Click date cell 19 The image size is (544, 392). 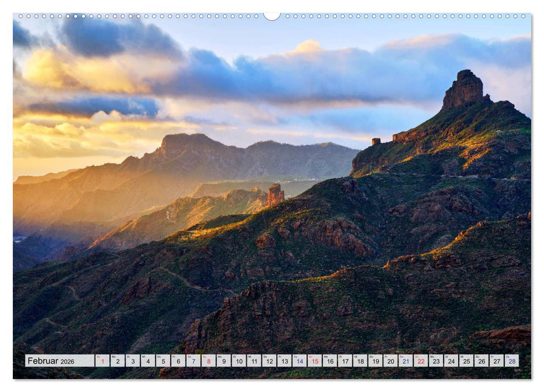375,361
